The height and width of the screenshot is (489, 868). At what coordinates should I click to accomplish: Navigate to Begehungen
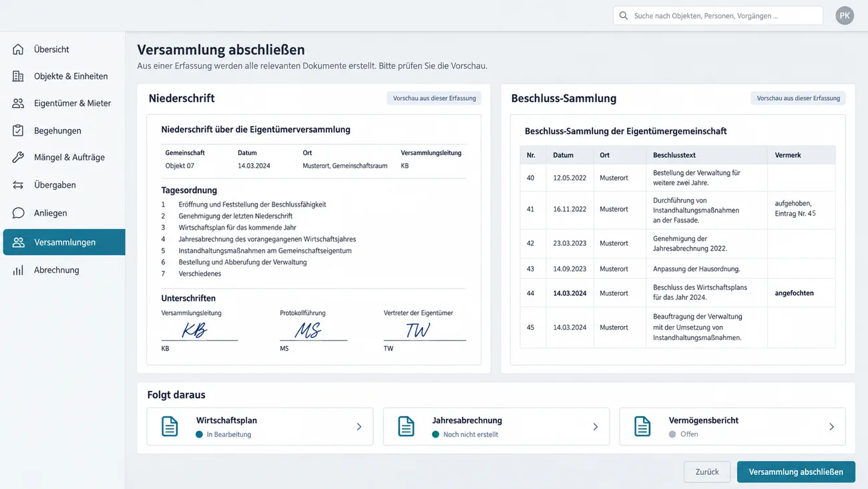click(x=63, y=130)
